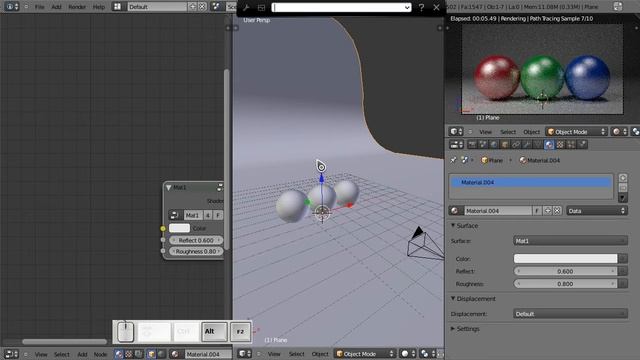Open the overlay bar dropdown field
Screen dimensions: 640x360
341,7
